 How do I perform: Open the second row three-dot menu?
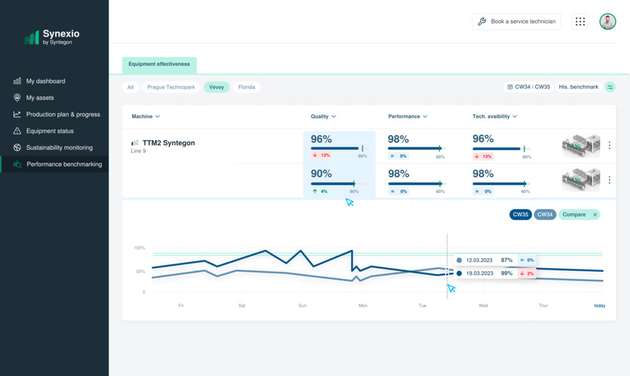[610, 180]
